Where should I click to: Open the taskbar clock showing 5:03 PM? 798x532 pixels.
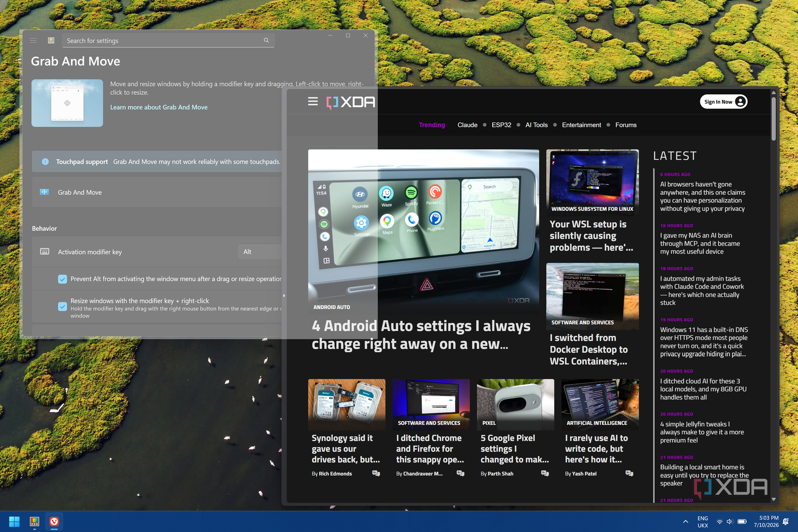pos(766,522)
